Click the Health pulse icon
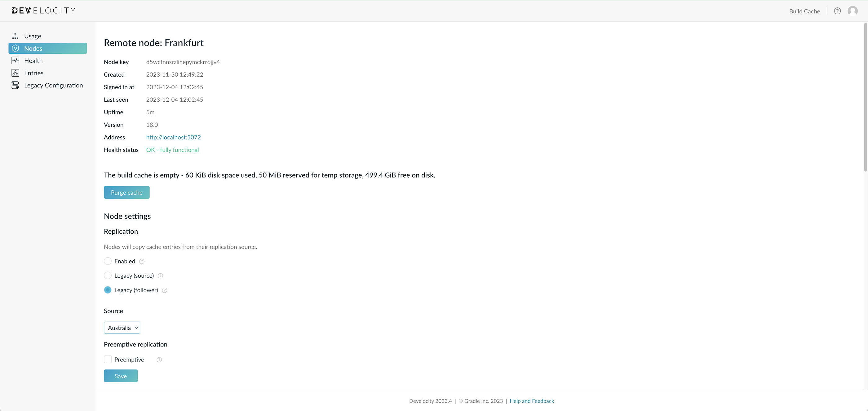 [x=15, y=61]
